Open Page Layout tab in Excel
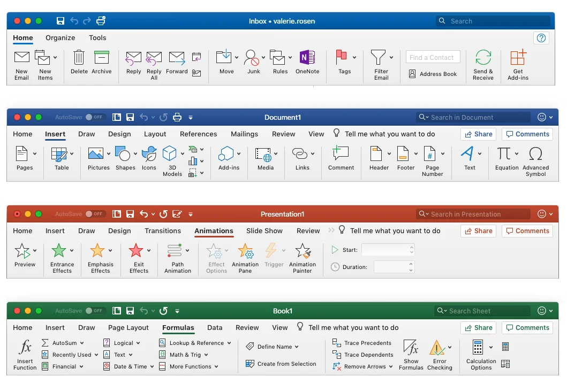 128,328
